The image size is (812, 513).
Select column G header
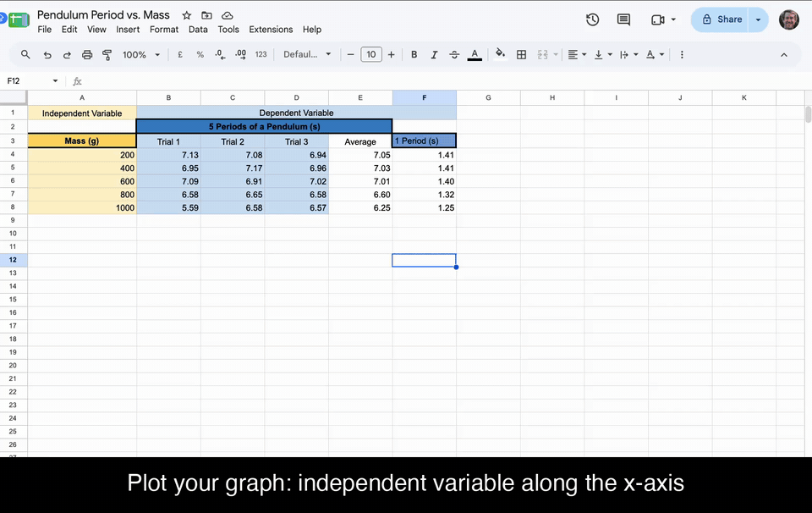click(488, 97)
